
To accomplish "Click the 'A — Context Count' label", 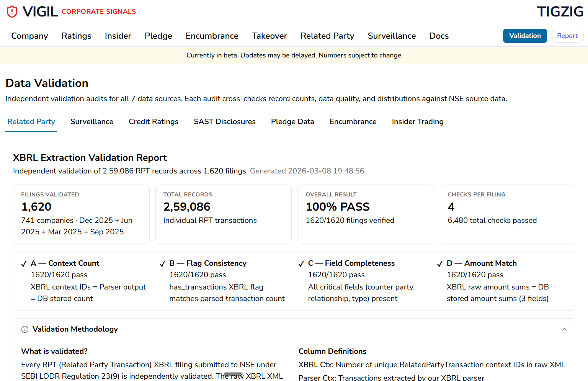I will coord(65,263).
